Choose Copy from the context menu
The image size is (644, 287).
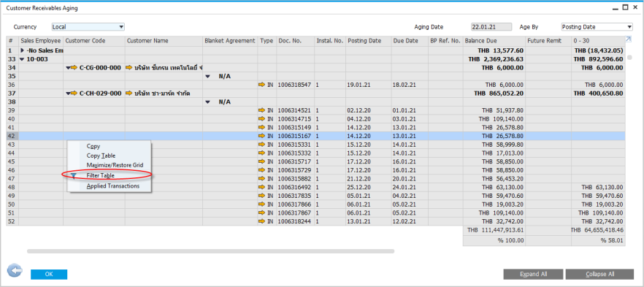(x=93, y=146)
